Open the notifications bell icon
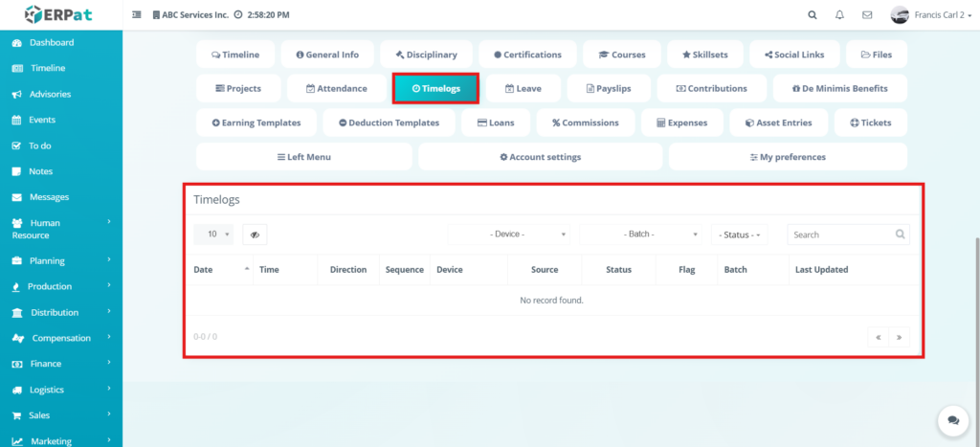 (x=839, y=15)
